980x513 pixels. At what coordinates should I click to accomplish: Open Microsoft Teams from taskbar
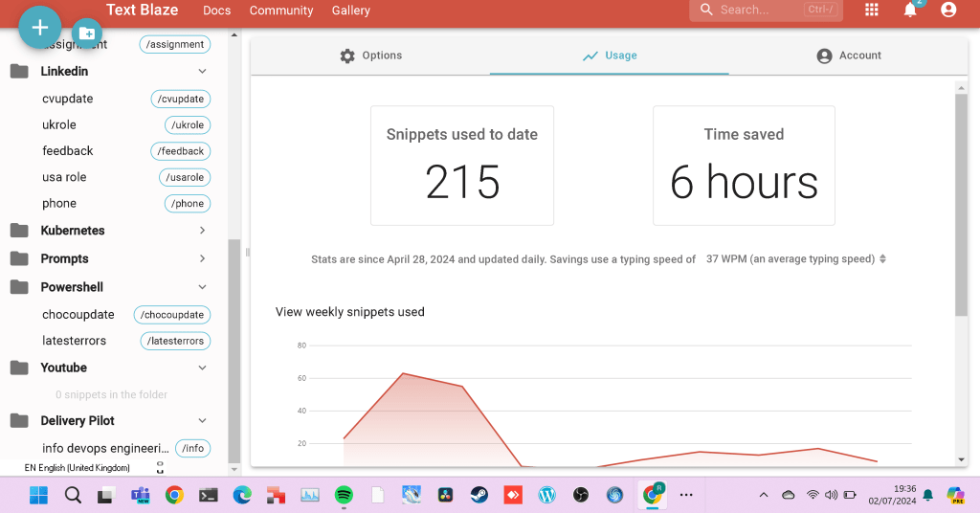pos(140,496)
